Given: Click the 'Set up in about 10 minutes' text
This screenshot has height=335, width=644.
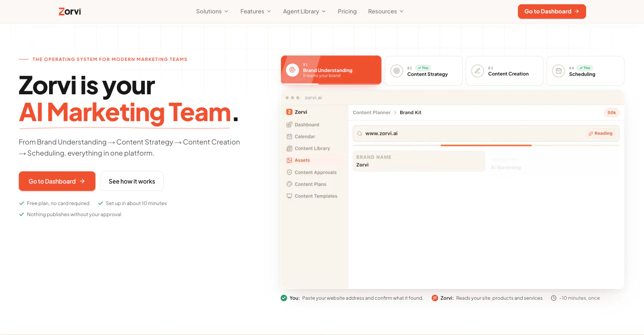Looking at the screenshot, I should click(x=136, y=204).
